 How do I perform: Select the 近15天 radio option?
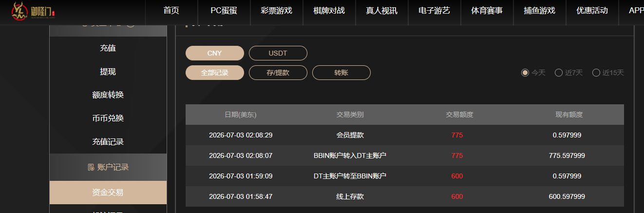596,73
